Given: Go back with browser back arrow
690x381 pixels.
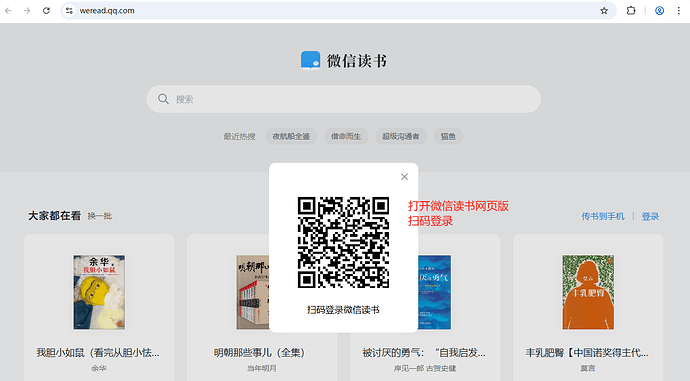Looking at the screenshot, I should (x=8, y=11).
